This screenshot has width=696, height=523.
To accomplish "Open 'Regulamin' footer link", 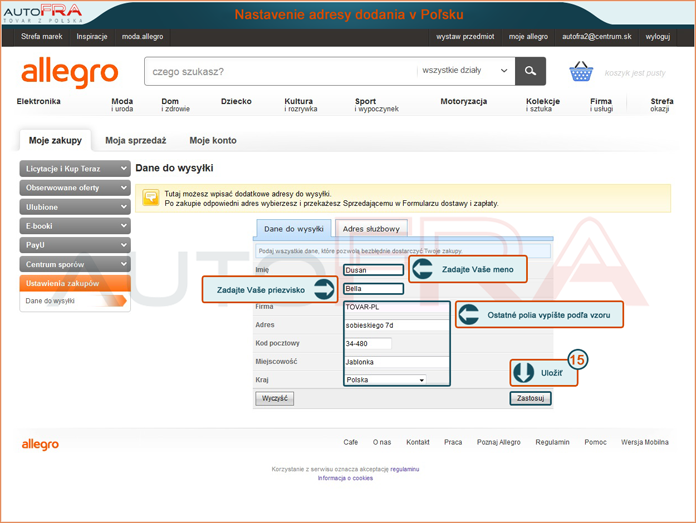I will 552,442.
